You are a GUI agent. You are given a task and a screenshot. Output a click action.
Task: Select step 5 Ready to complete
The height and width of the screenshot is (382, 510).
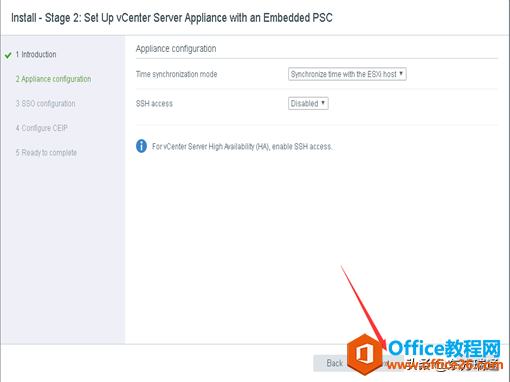point(46,153)
